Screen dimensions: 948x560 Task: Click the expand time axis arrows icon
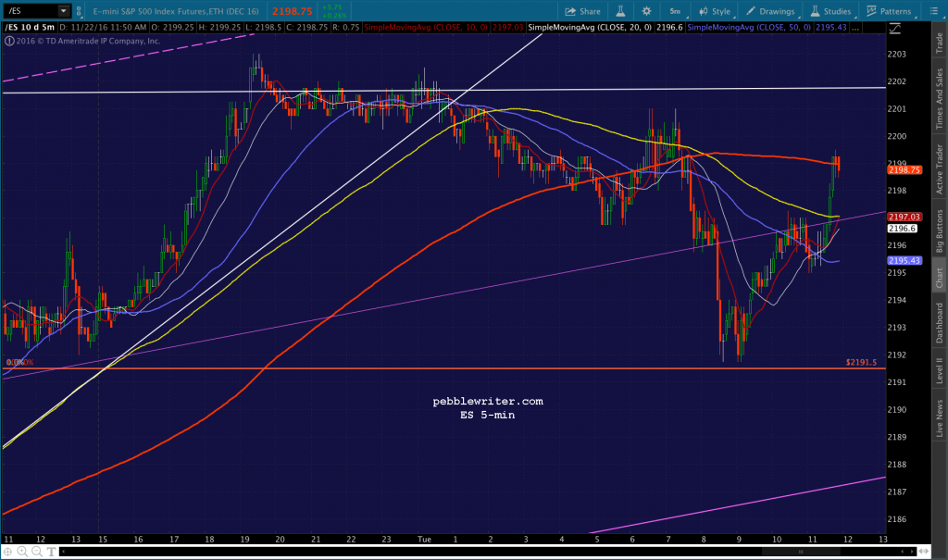pos(924,552)
